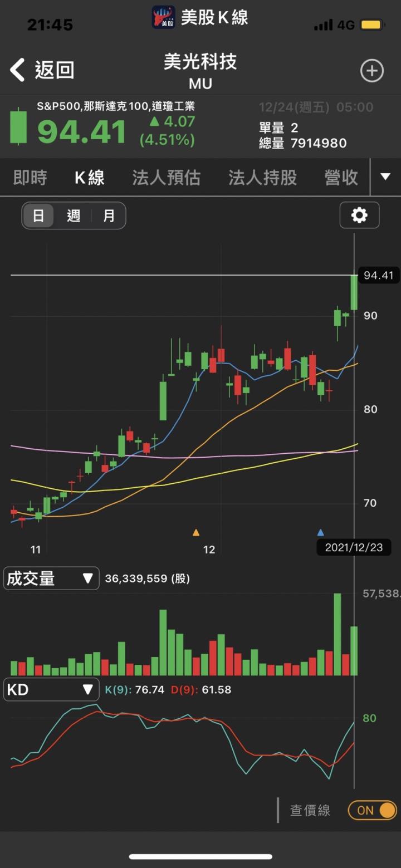Open the KD indicator dropdown
The height and width of the screenshot is (868, 401).
[51, 690]
